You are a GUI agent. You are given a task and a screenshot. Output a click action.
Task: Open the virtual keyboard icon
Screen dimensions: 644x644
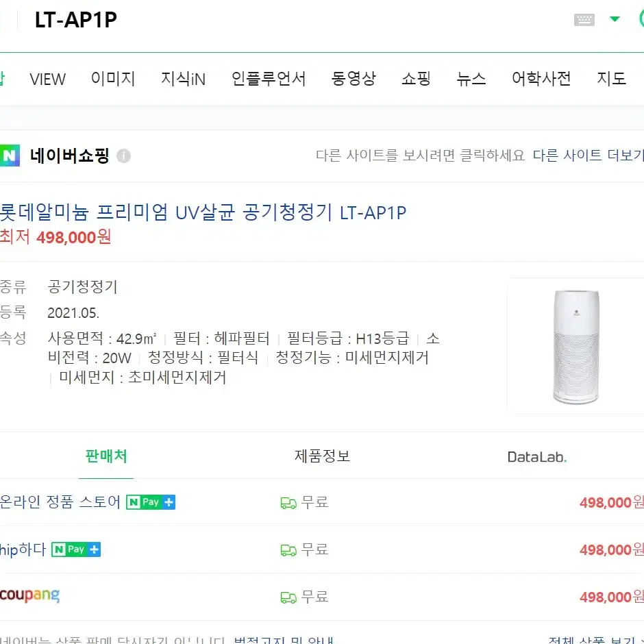(x=584, y=19)
